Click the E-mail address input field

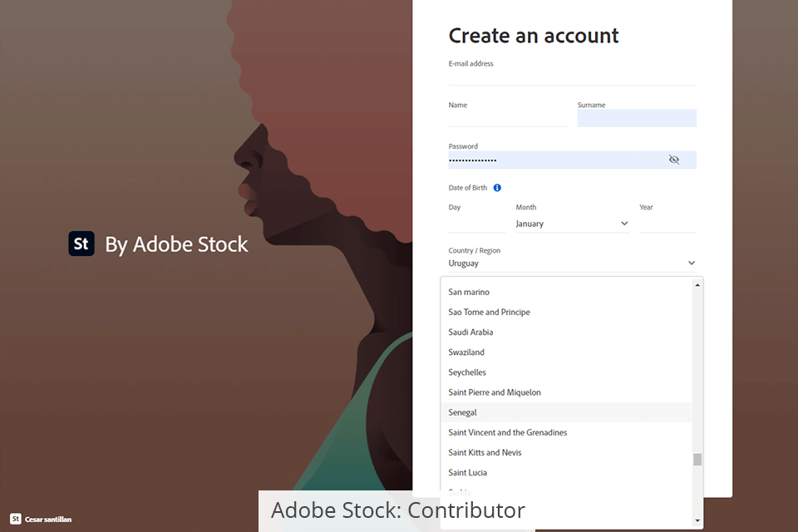tap(572, 76)
